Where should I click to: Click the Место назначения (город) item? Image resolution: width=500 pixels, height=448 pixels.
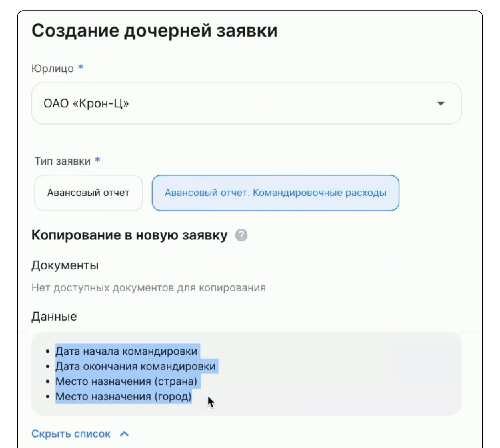click(x=123, y=396)
